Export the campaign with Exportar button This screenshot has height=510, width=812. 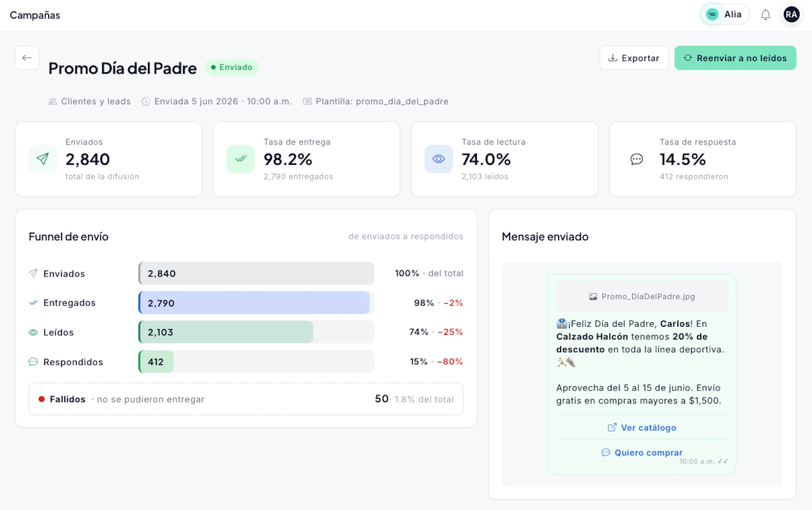[634, 58]
